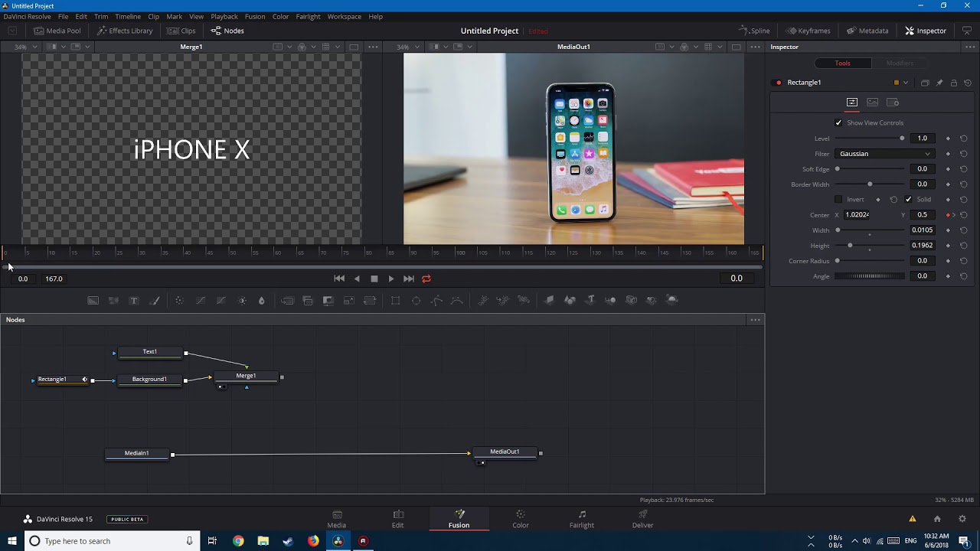Click the Play forward button

[391, 279]
